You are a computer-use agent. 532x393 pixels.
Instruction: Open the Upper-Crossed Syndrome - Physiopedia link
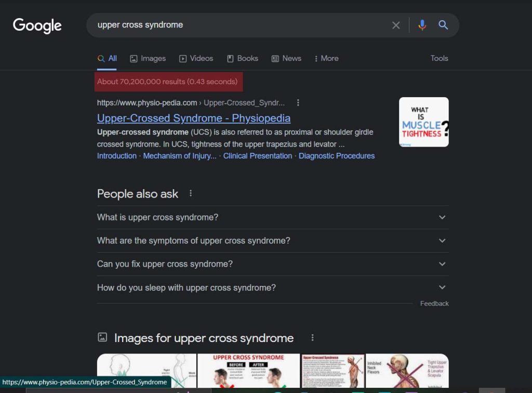pyautogui.click(x=194, y=118)
